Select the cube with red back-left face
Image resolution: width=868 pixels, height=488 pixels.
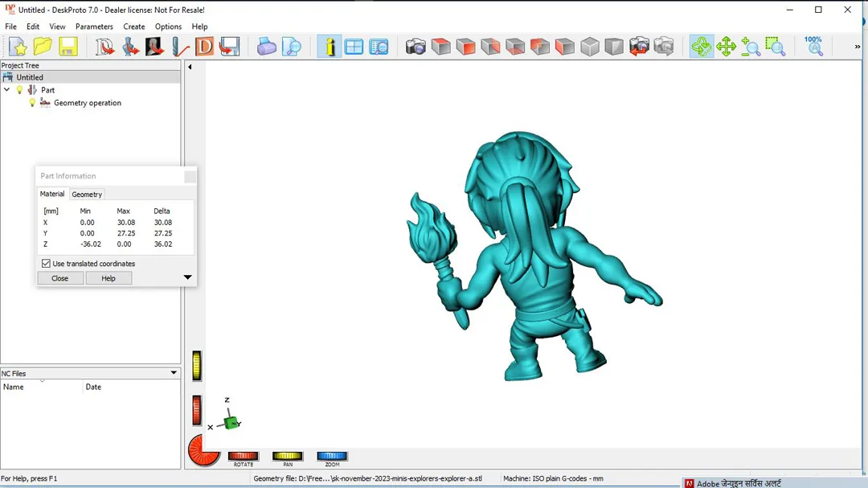tap(540, 47)
